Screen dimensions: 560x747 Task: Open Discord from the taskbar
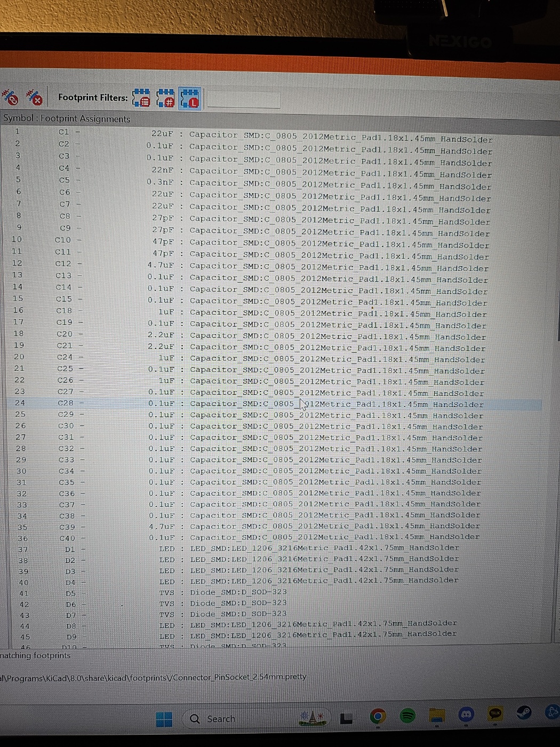(x=467, y=714)
